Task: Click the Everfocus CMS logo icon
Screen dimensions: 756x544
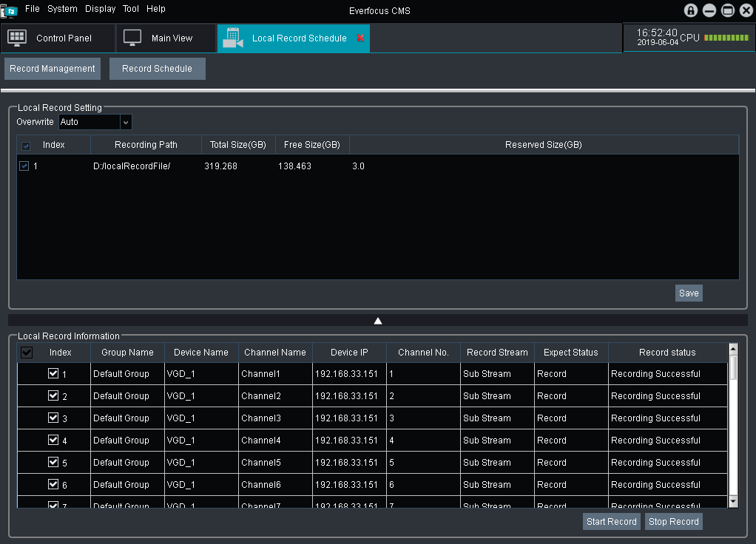Action: pyautogui.click(x=10, y=10)
